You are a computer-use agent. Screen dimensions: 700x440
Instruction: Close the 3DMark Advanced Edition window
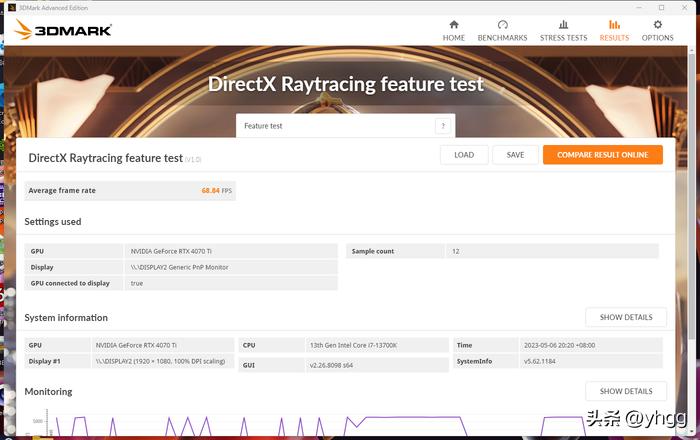686,7
